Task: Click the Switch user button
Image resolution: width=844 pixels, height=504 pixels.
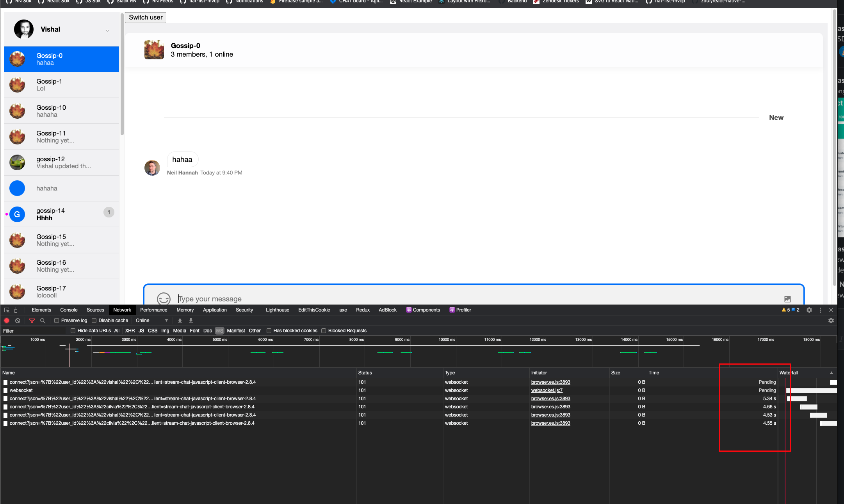Action: point(146,18)
